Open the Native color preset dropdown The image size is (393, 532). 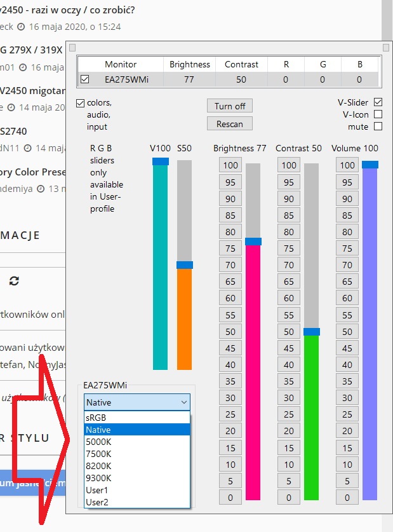click(137, 402)
